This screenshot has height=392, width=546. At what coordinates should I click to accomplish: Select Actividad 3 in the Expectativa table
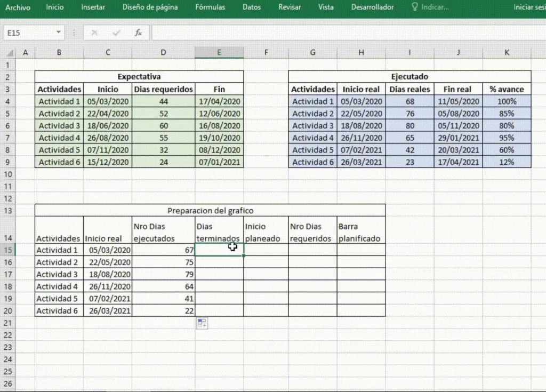click(x=59, y=125)
